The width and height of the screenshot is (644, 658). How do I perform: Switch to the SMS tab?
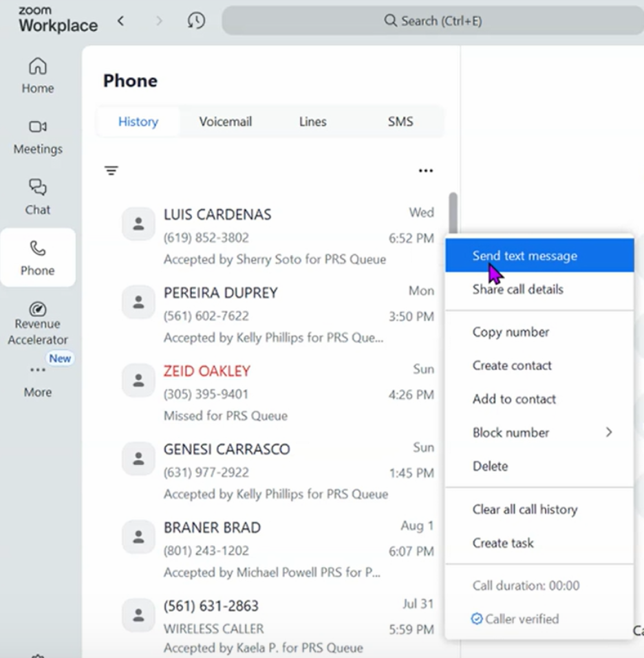[400, 122]
